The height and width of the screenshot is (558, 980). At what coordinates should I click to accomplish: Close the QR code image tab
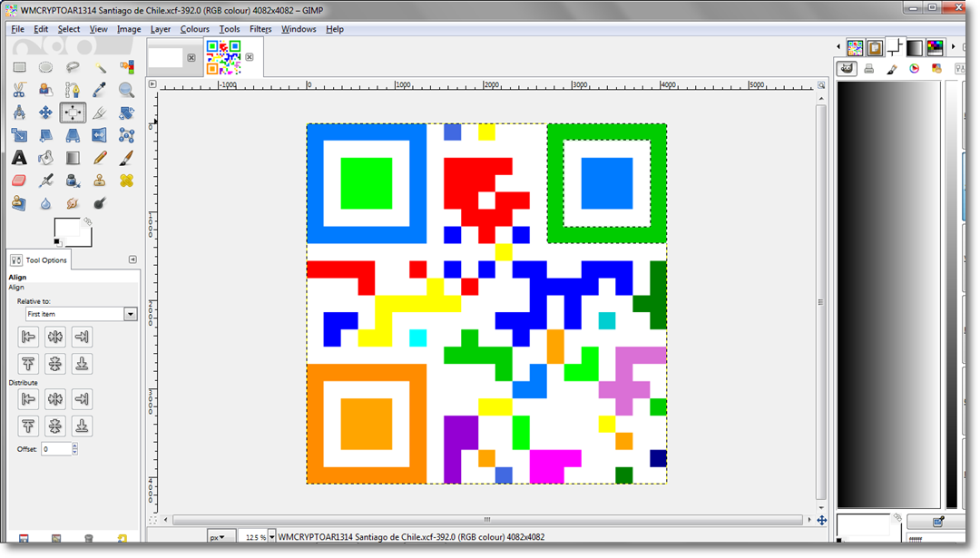(250, 57)
